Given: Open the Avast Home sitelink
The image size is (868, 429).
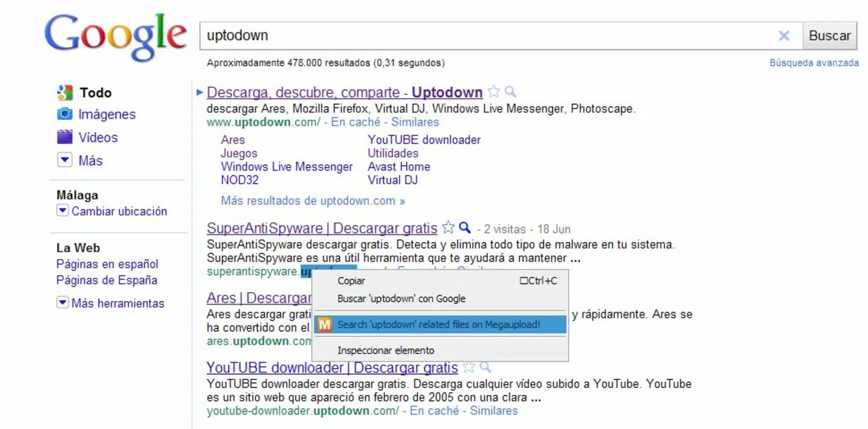Looking at the screenshot, I should click(399, 167).
